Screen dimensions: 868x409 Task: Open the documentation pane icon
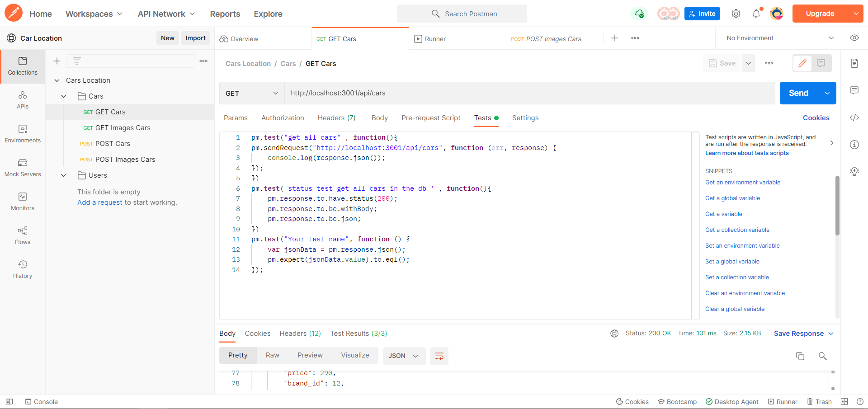854,63
